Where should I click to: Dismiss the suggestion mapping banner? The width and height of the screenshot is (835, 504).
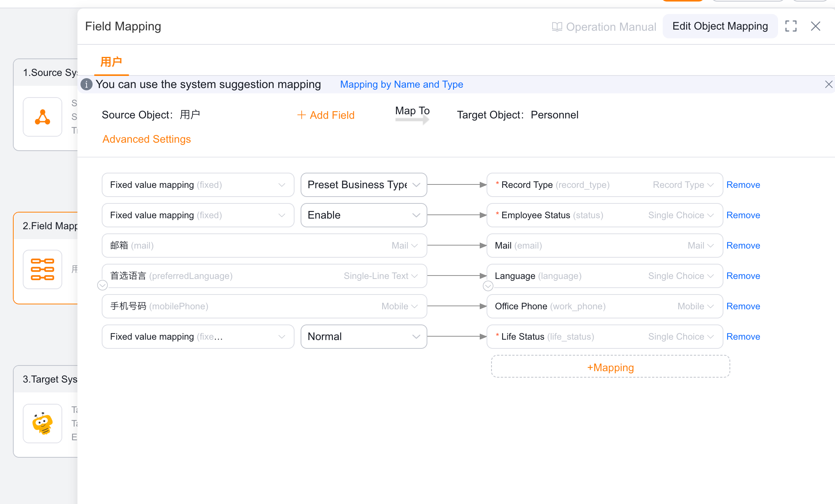[829, 84]
